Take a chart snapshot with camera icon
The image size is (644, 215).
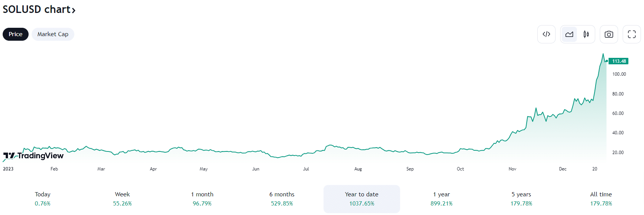click(609, 34)
